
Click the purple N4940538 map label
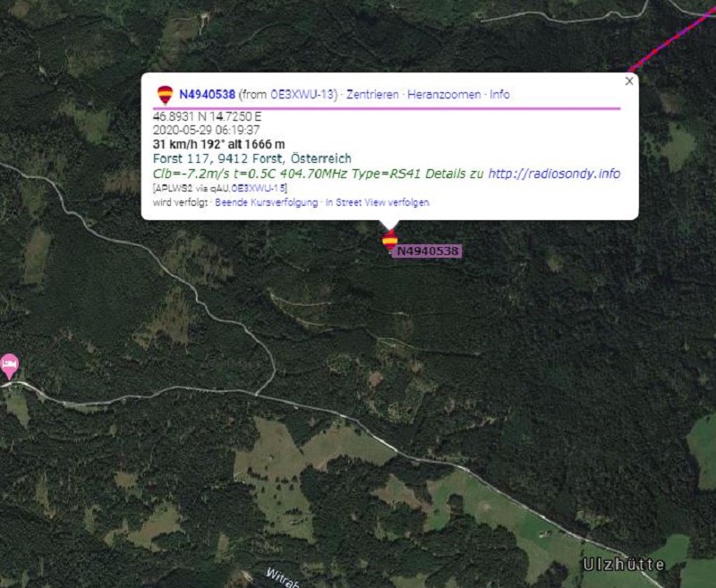428,251
